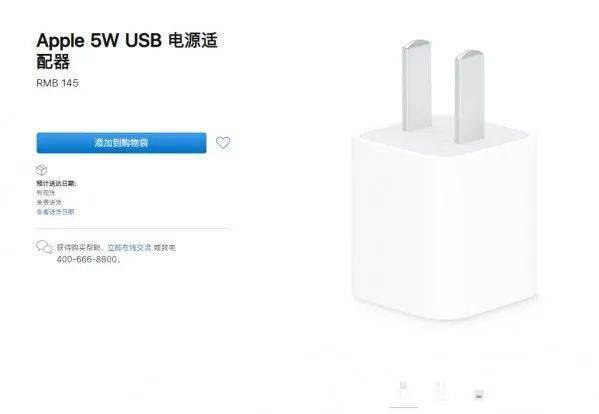Click the RMB 145 price text
This screenshot has height=414, width=599.
(57, 83)
